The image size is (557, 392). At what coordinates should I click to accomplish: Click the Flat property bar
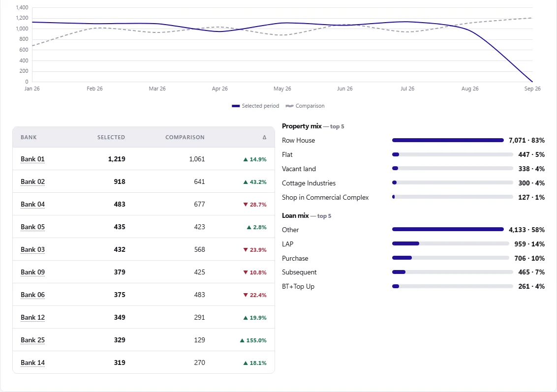tap(453, 154)
